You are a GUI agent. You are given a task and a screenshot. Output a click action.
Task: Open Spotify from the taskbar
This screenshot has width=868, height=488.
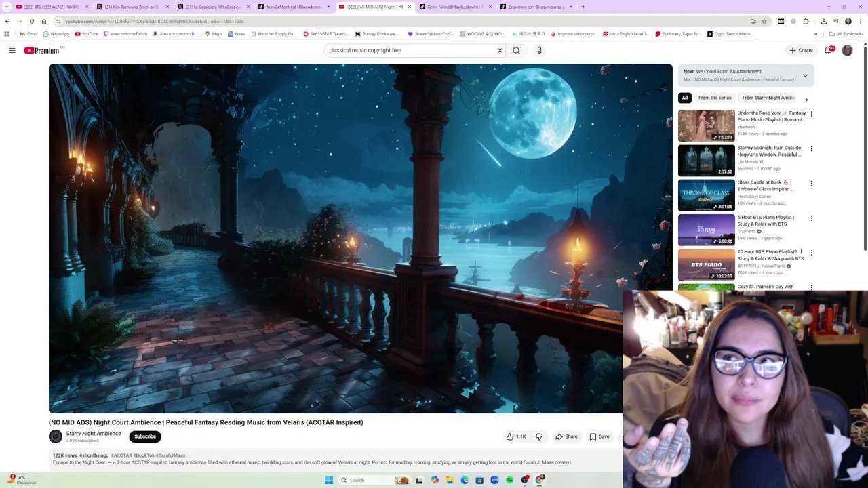tap(509, 480)
